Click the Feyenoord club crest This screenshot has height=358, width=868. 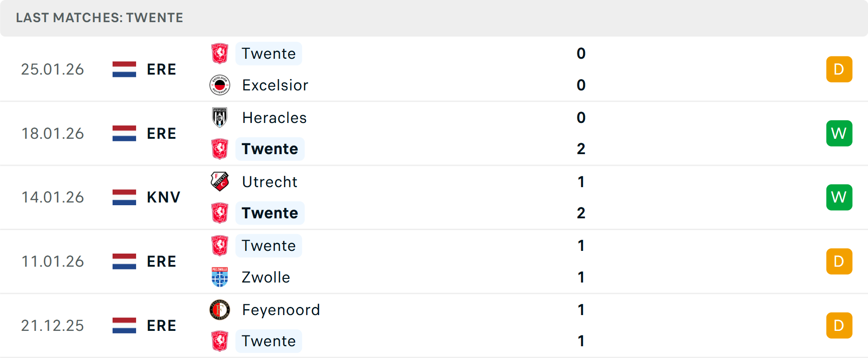click(220, 310)
